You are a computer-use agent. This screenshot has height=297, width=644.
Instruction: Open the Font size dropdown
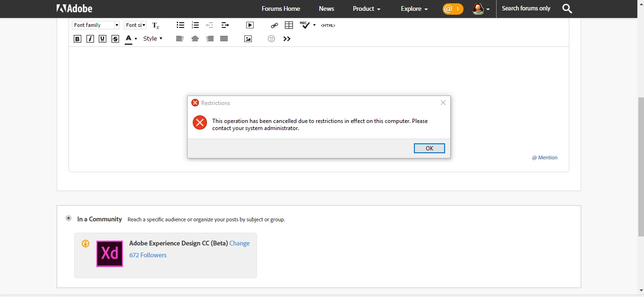click(135, 25)
